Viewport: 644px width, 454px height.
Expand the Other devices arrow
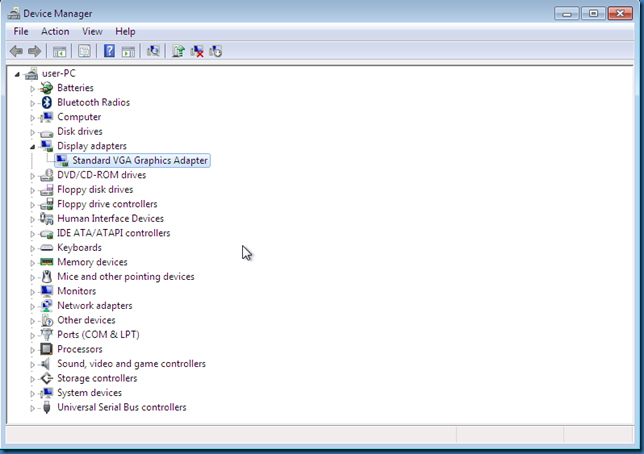click(32, 321)
